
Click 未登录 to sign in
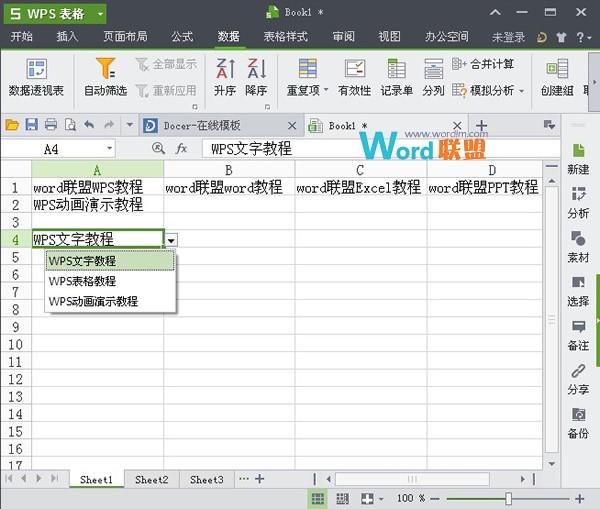509,37
